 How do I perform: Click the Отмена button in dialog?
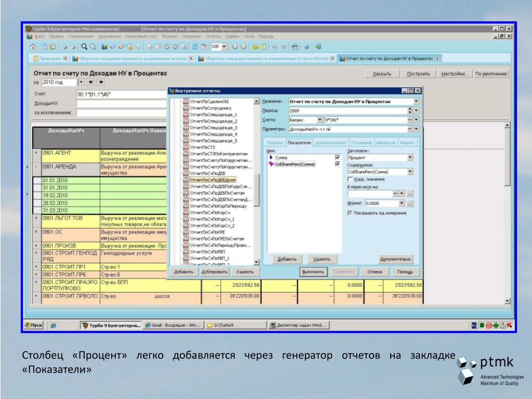coord(374,272)
